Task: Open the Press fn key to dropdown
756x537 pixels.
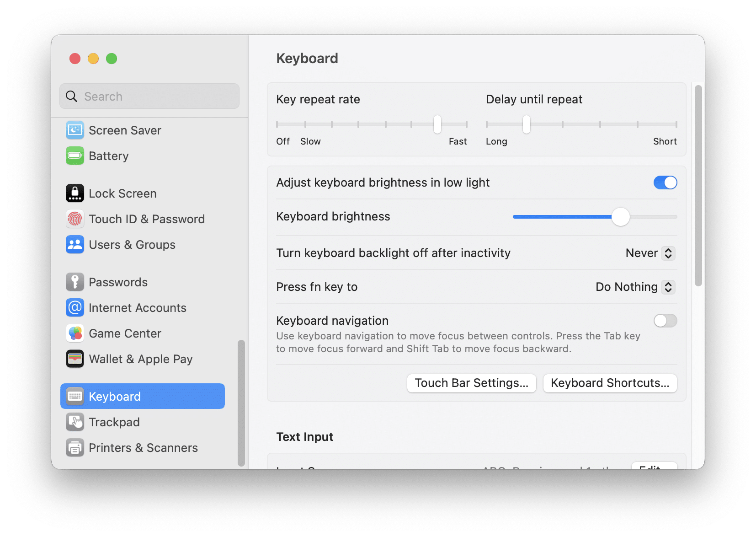Action: (x=634, y=287)
